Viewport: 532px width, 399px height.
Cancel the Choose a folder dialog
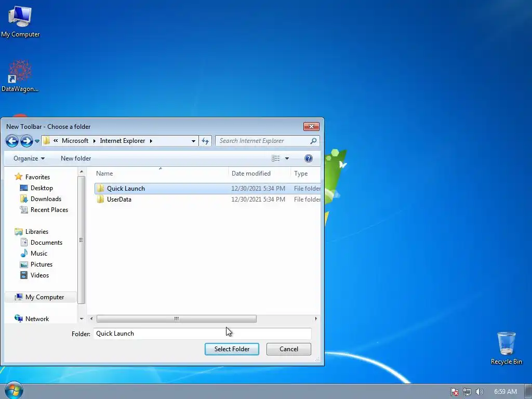[x=289, y=349]
